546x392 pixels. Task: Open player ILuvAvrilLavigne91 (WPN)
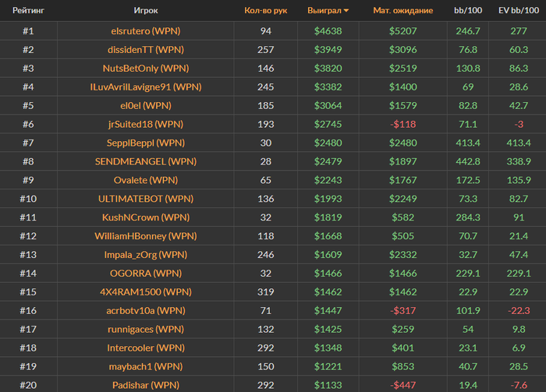146,87
